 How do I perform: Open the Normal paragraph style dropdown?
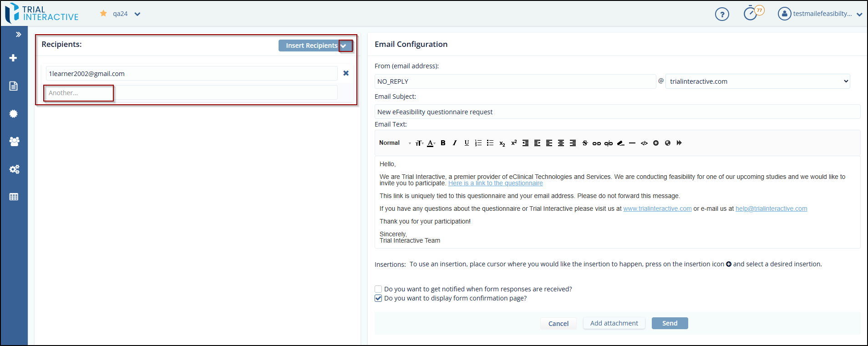point(394,143)
